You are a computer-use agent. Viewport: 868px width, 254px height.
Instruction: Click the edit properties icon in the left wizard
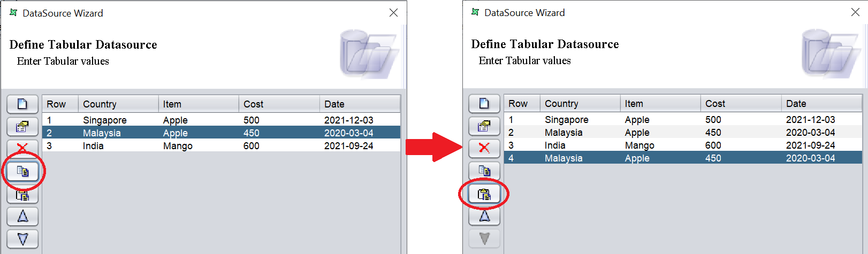click(22, 127)
